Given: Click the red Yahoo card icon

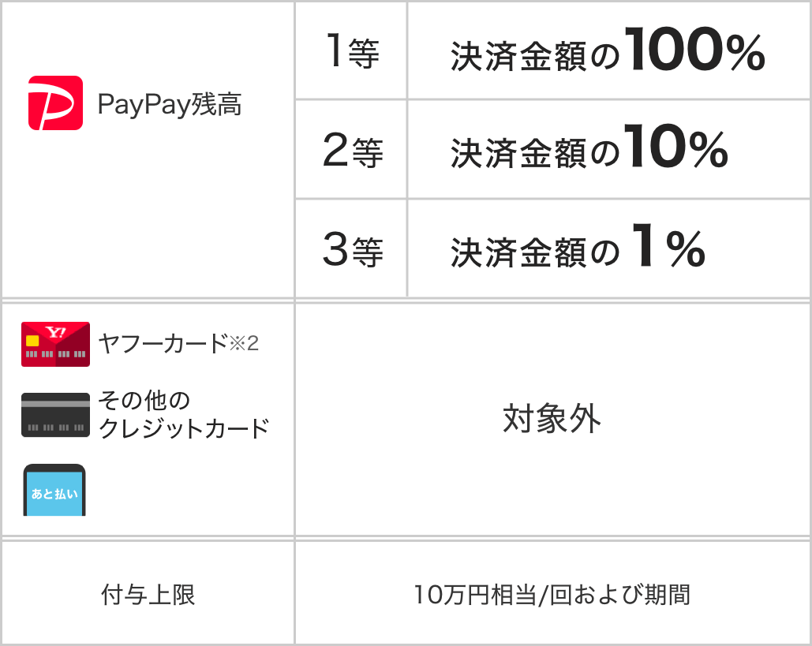Looking at the screenshot, I should [x=55, y=344].
